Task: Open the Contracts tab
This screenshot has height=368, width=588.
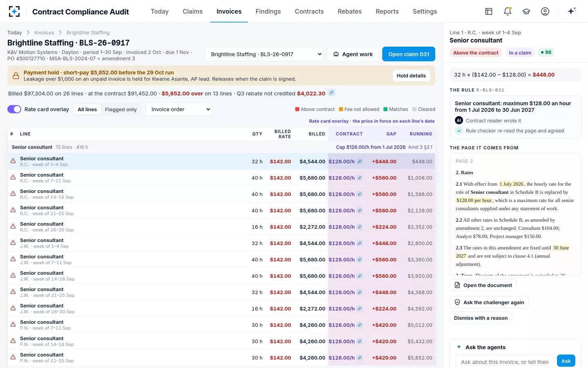Action: [309, 11]
